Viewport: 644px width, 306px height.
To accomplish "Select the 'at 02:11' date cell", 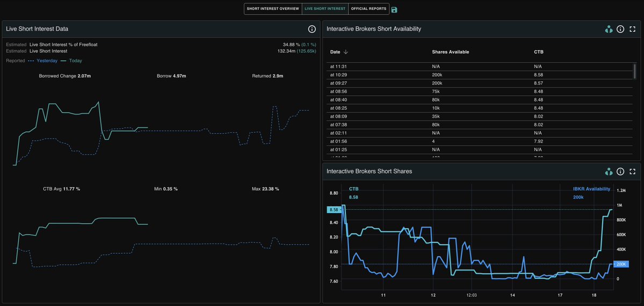I will tap(338, 133).
